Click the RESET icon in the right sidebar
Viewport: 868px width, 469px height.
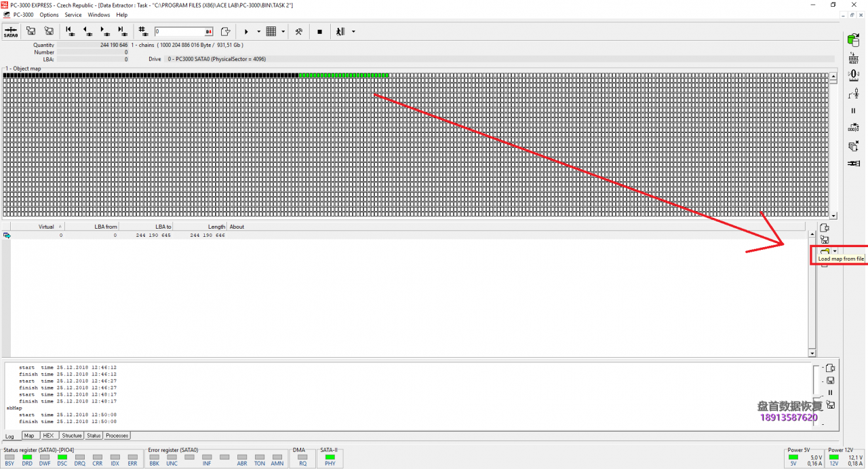854,58
